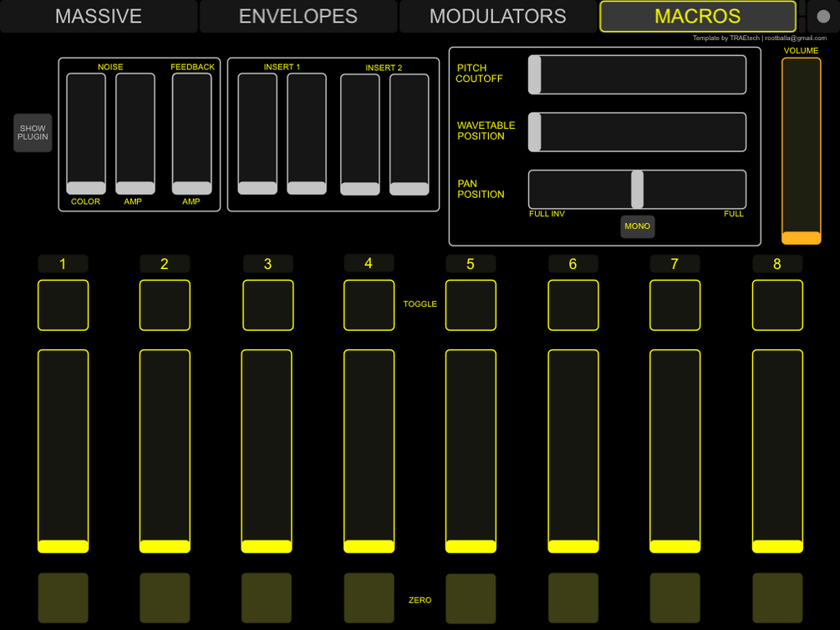Click the PITCH CUTOFF horizontal slider
Screen dimensions: 840x630
(x=637, y=74)
